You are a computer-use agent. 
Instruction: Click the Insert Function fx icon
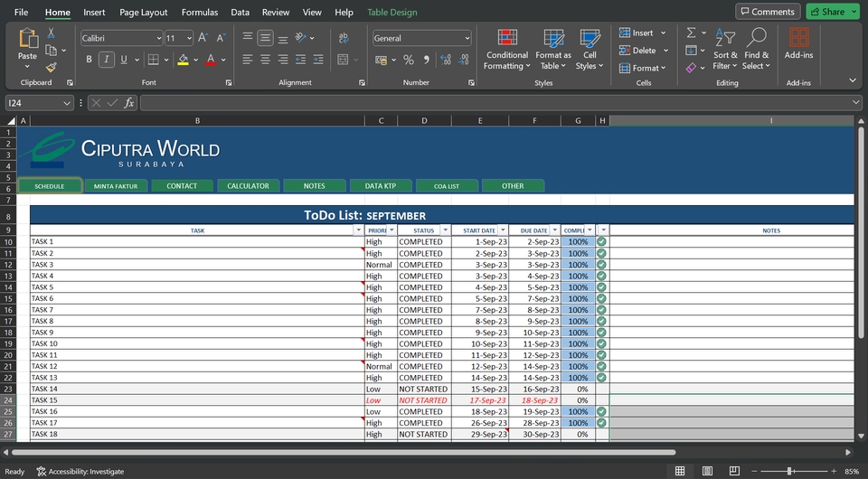129,103
